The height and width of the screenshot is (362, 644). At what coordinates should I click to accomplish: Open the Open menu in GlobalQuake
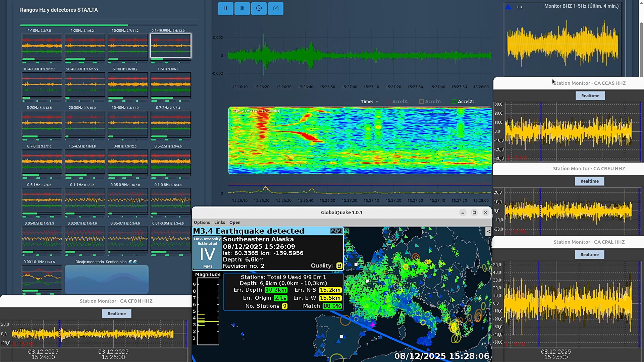click(235, 222)
